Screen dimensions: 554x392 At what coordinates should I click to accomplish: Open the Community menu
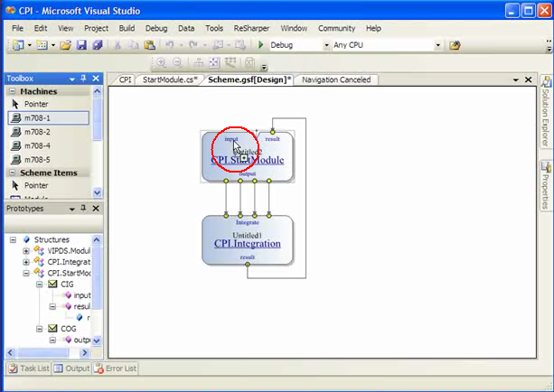click(336, 28)
